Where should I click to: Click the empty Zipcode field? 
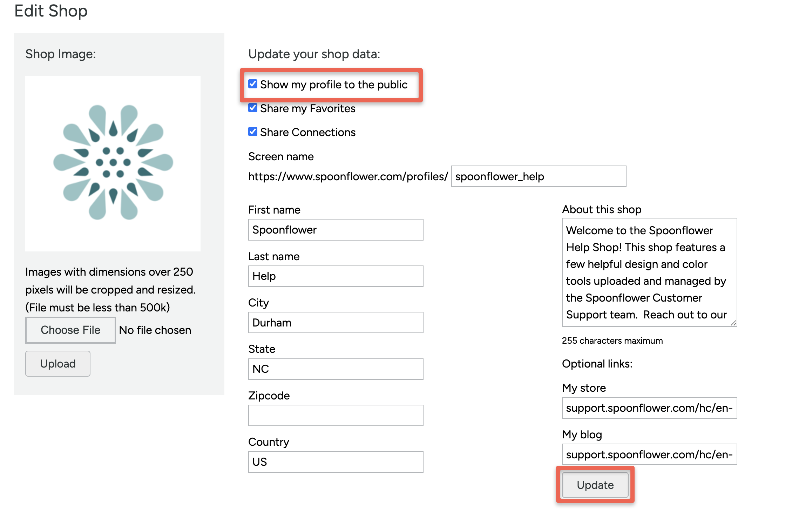335,415
